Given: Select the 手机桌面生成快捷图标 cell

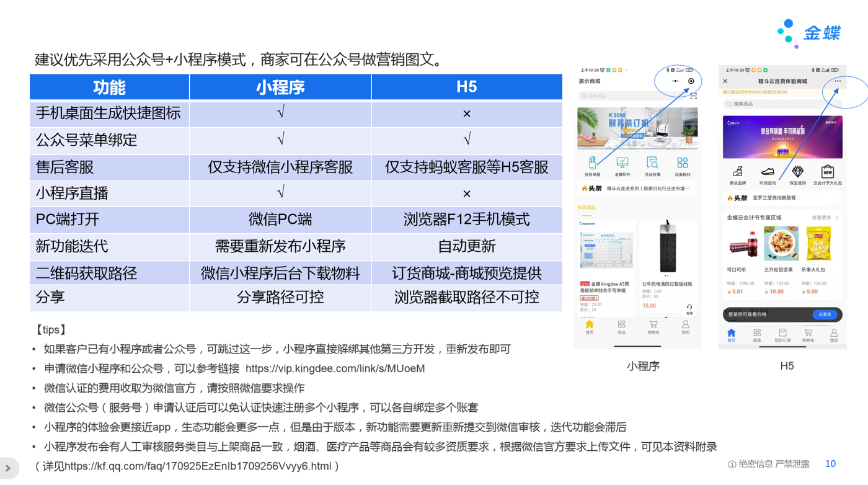Looking at the screenshot, I should [110, 113].
